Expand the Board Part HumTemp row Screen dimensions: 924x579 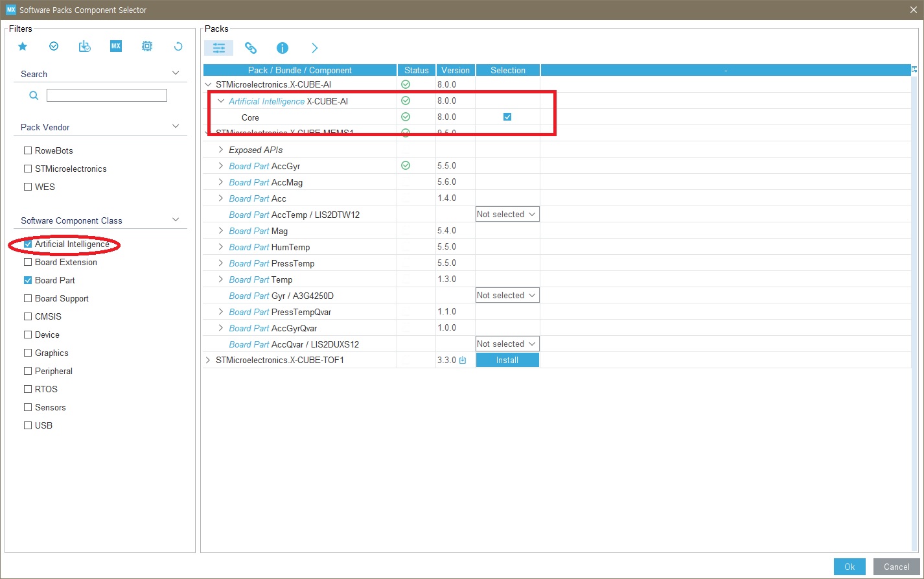(x=221, y=246)
